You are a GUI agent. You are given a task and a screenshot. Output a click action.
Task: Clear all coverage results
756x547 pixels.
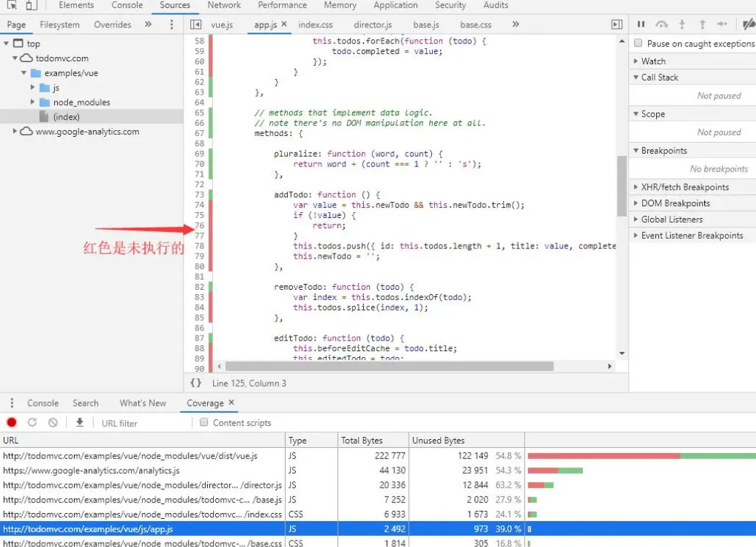click(53, 423)
